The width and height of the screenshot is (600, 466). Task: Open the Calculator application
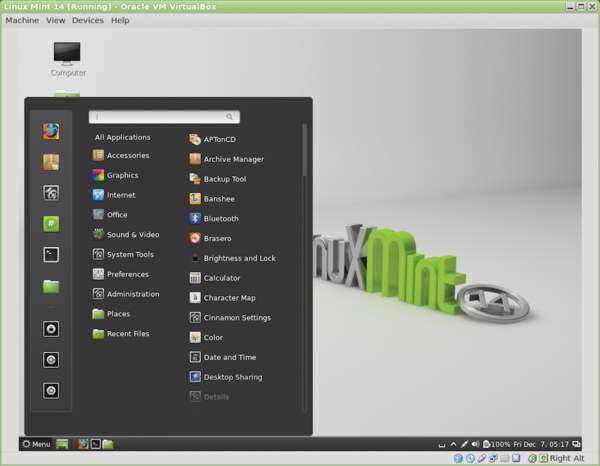pos(222,278)
